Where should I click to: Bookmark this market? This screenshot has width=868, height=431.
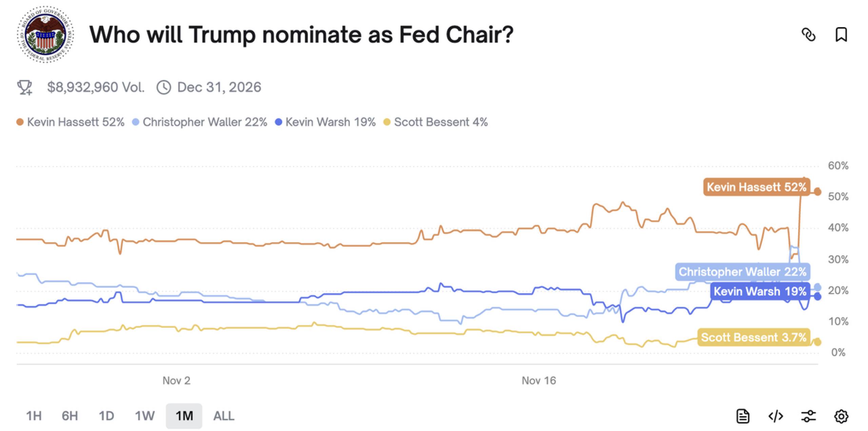(x=842, y=35)
